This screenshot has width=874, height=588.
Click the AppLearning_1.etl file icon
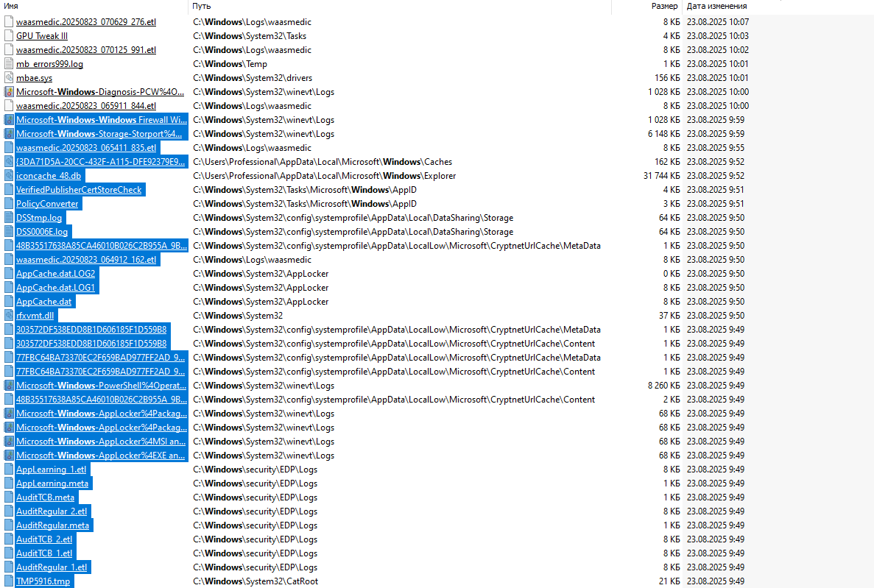tap(8, 470)
